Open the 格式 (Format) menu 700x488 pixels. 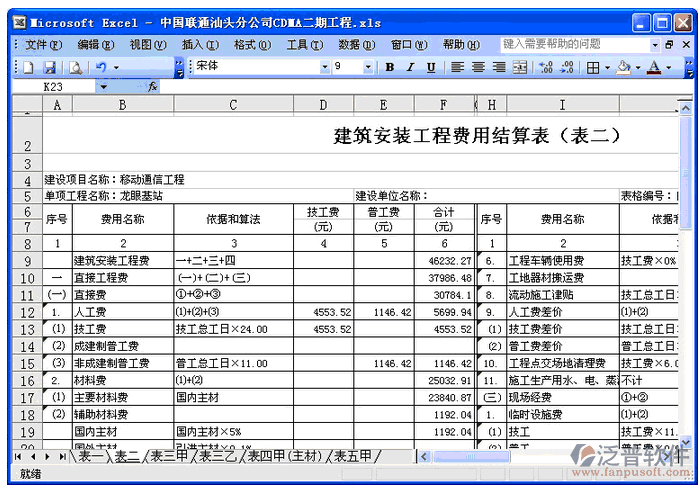245,44
